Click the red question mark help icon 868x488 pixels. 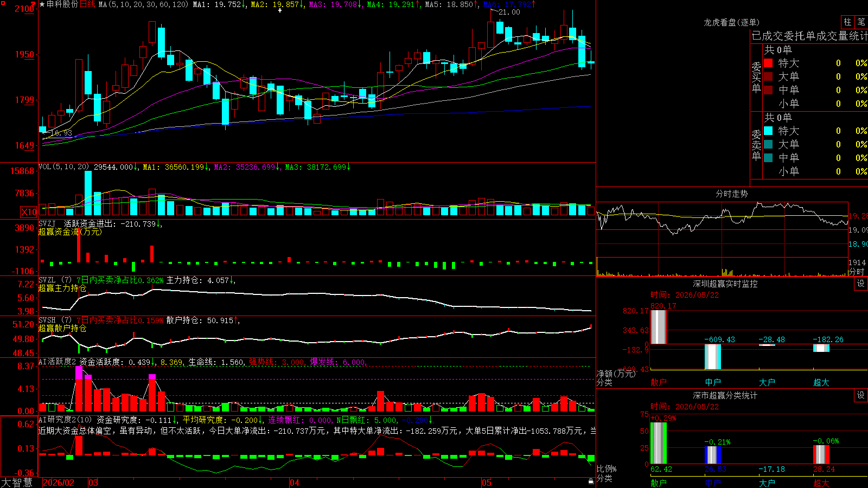pyautogui.click(x=33, y=4)
